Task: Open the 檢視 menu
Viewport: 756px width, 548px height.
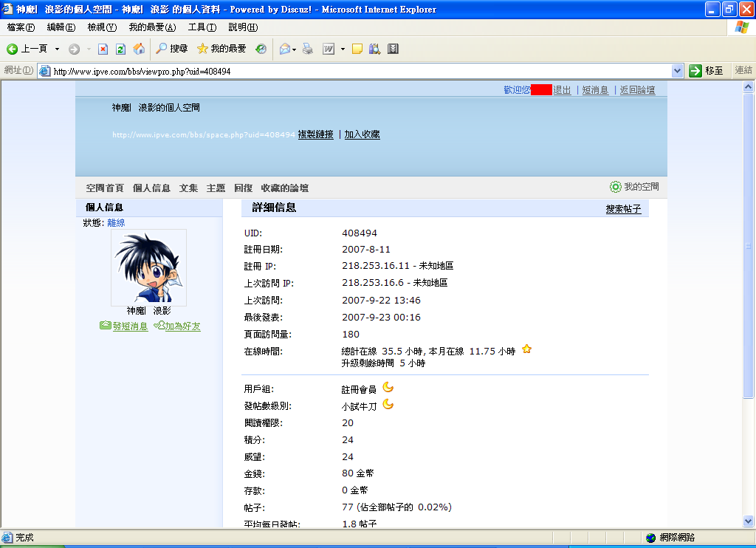Action: pos(102,27)
